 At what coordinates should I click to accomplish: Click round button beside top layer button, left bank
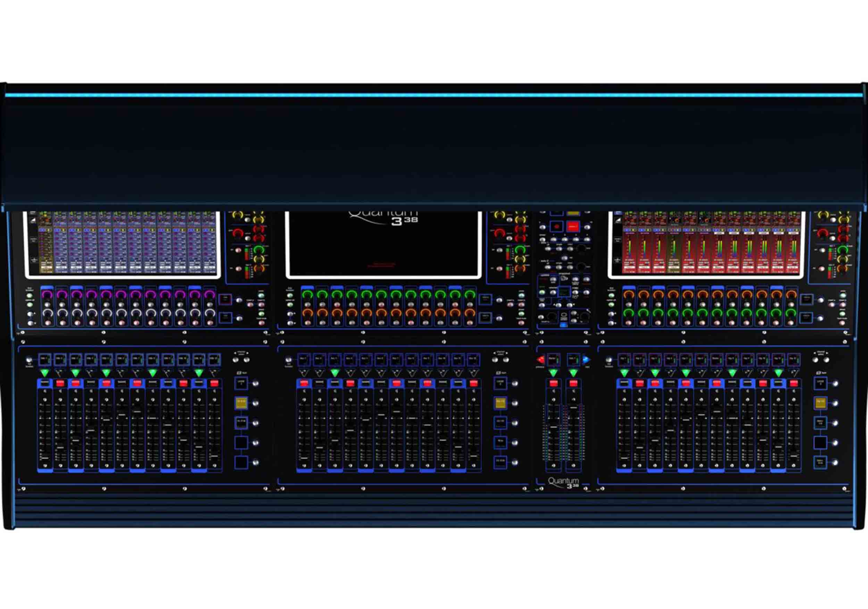click(x=256, y=383)
